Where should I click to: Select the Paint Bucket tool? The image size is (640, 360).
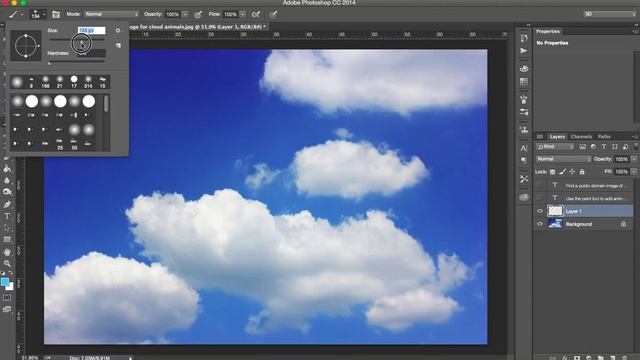(7, 169)
